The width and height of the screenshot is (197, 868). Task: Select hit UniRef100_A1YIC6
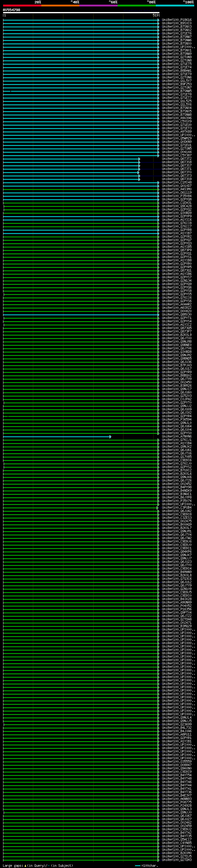(x=177, y=220)
